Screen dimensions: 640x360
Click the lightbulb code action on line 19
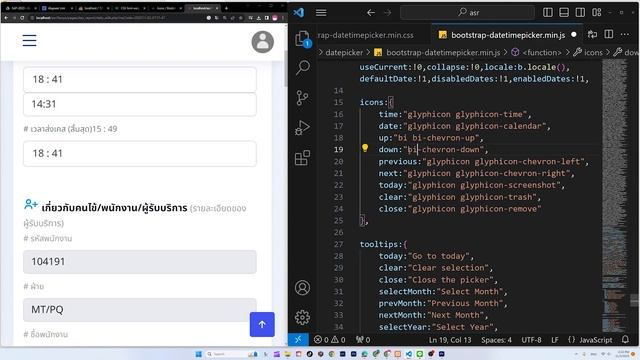pyautogui.click(x=365, y=149)
